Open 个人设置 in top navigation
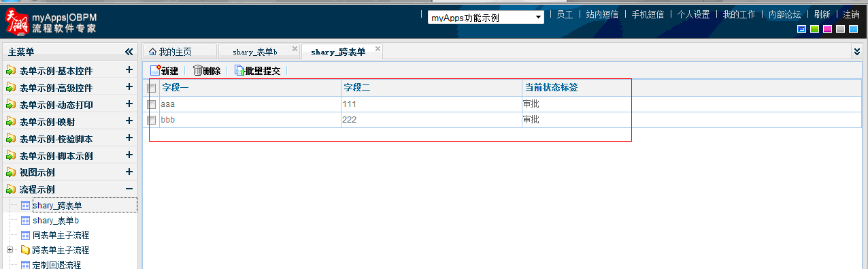This screenshot has height=269, width=868. tap(693, 14)
